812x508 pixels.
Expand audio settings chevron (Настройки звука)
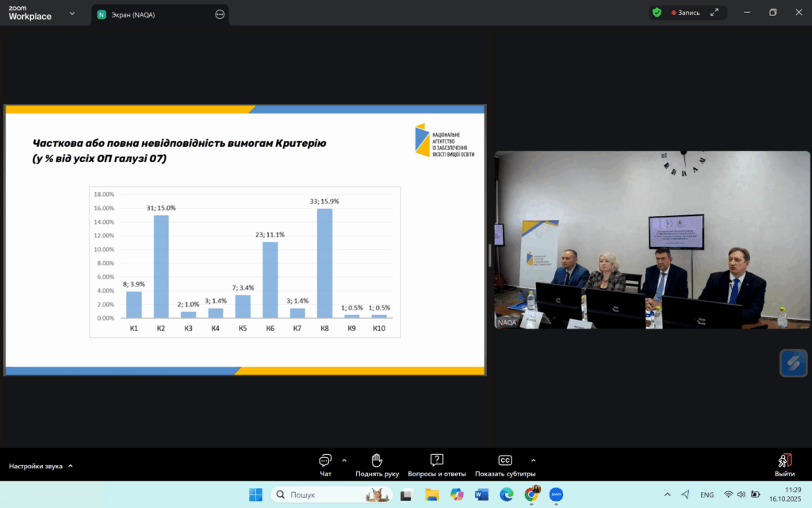point(71,466)
